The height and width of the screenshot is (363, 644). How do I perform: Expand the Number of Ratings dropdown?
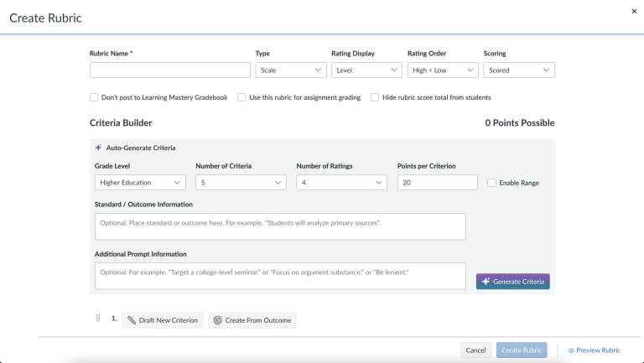coord(342,182)
